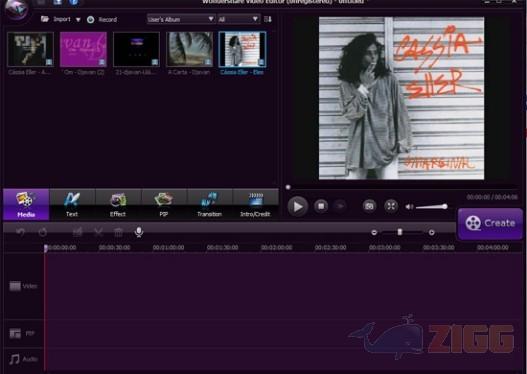Enter full screen preview
The width and height of the screenshot is (527, 374).
tap(391, 206)
